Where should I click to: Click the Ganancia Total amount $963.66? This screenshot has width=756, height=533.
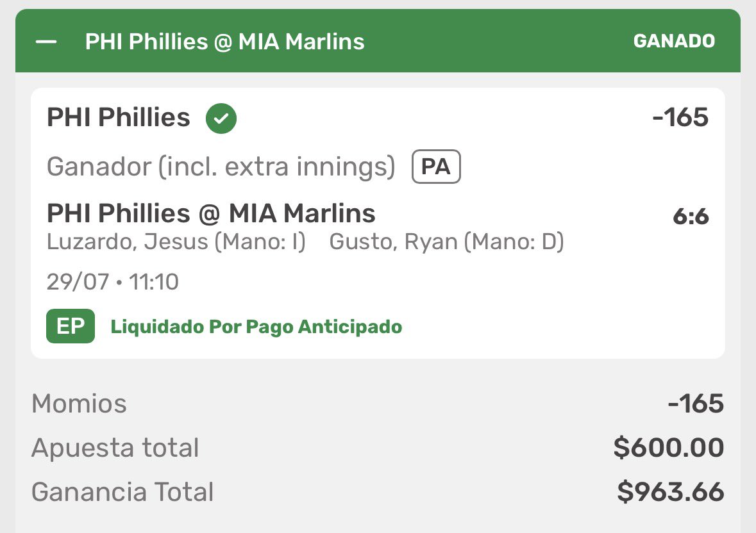[670, 492]
